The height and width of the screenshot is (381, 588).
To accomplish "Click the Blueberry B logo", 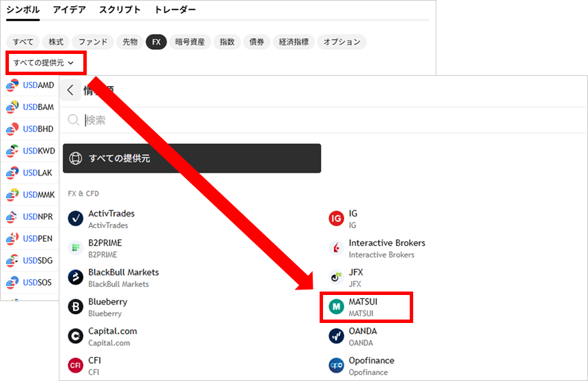I will pyautogui.click(x=75, y=307).
